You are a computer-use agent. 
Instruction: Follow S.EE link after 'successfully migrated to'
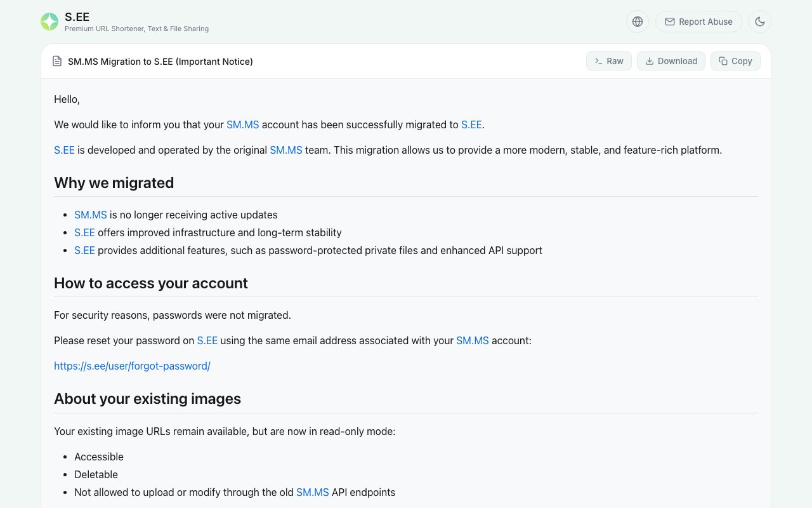coord(471,124)
